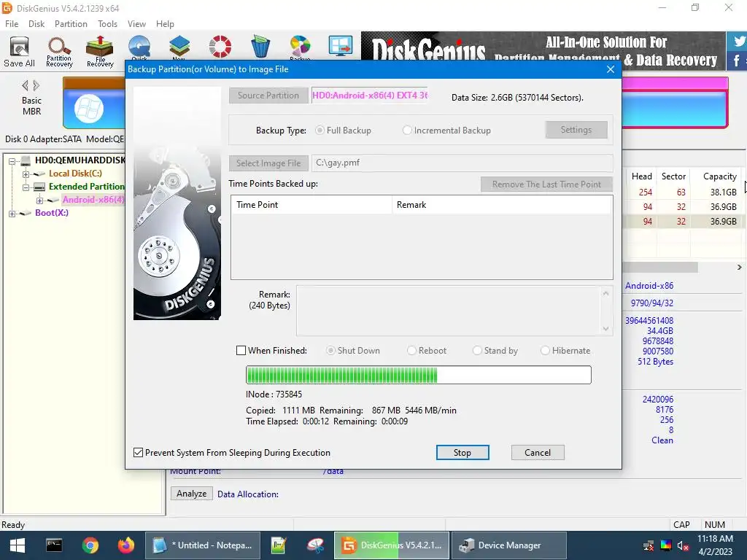747x560 pixels.
Task: Choose the Stand by radio option
Action: coord(477,351)
